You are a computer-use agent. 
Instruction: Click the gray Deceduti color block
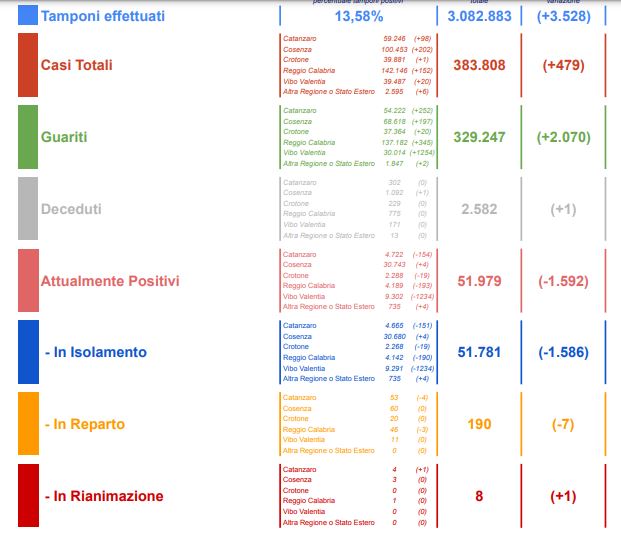tap(28, 208)
